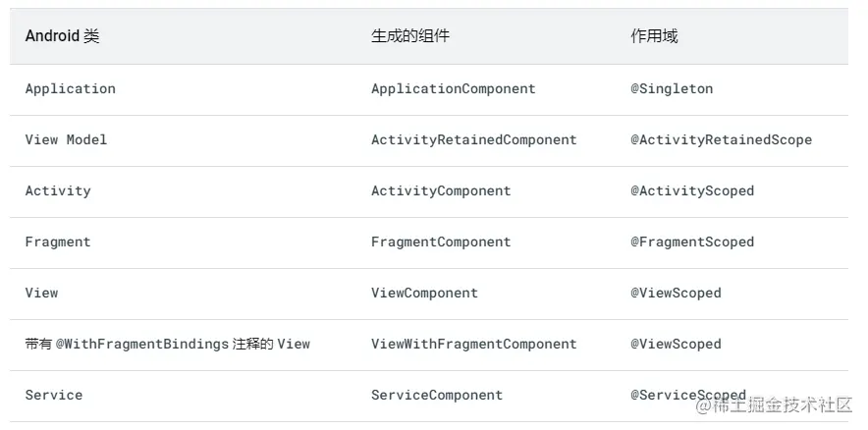This screenshot has height=430, width=868.
Task: Click the @WithFragmentBindings View cell
Action: 167,345
